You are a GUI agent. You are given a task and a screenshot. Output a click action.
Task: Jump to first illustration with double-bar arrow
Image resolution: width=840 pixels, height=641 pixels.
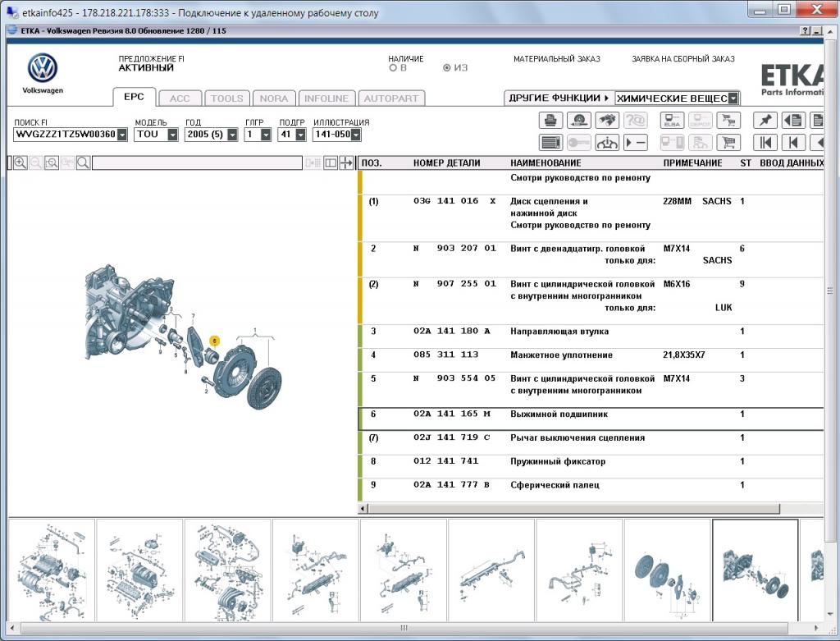765,143
